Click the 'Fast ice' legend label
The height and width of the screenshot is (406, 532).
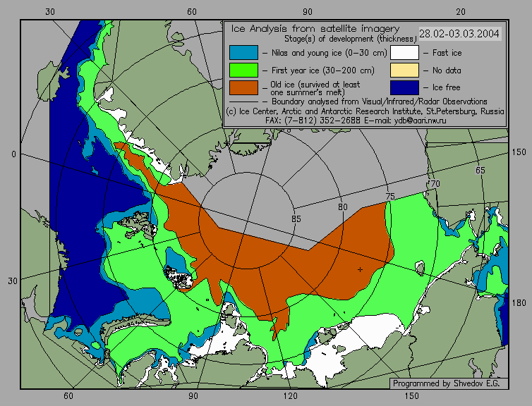(447, 53)
